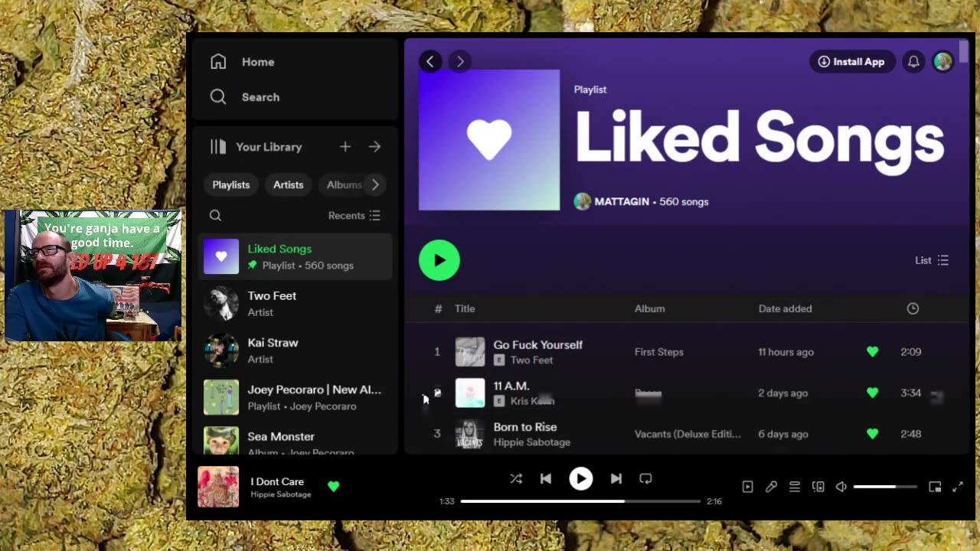Change view with List dropdown
The width and height of the screenshot is (980, 551).
pyautogui.click(x=932, y=260)
